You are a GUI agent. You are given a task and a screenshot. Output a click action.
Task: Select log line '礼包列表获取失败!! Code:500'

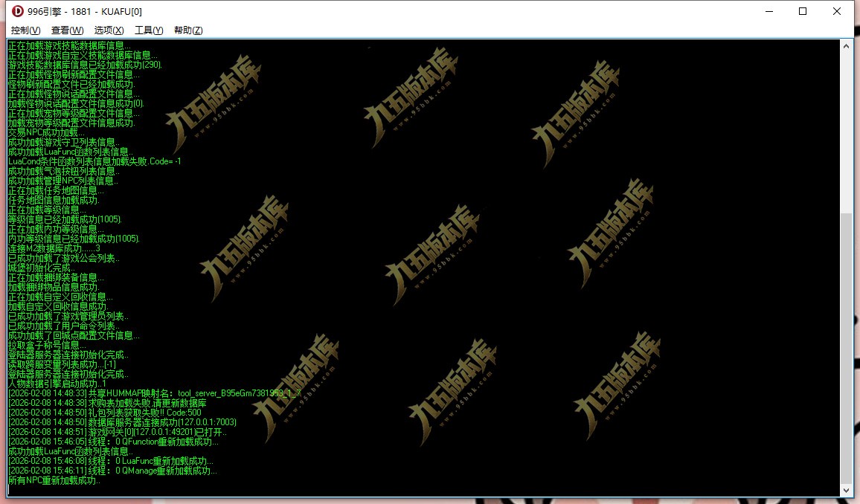click(105, 413)
